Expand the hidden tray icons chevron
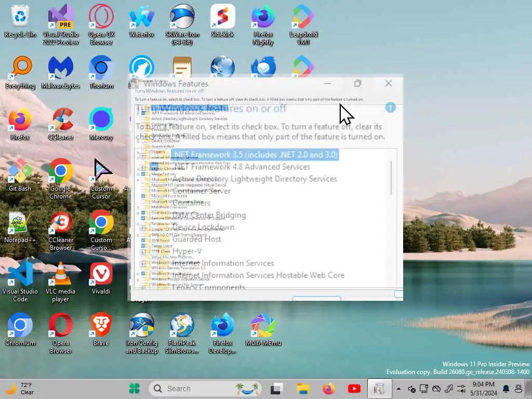532x399 pixels. [399, 389]
